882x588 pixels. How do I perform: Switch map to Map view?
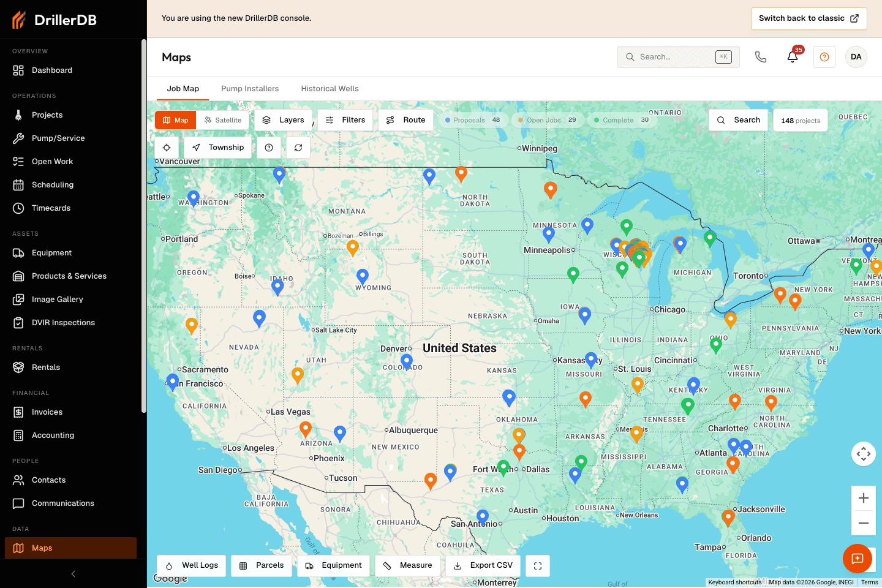(x=175, y=120)
